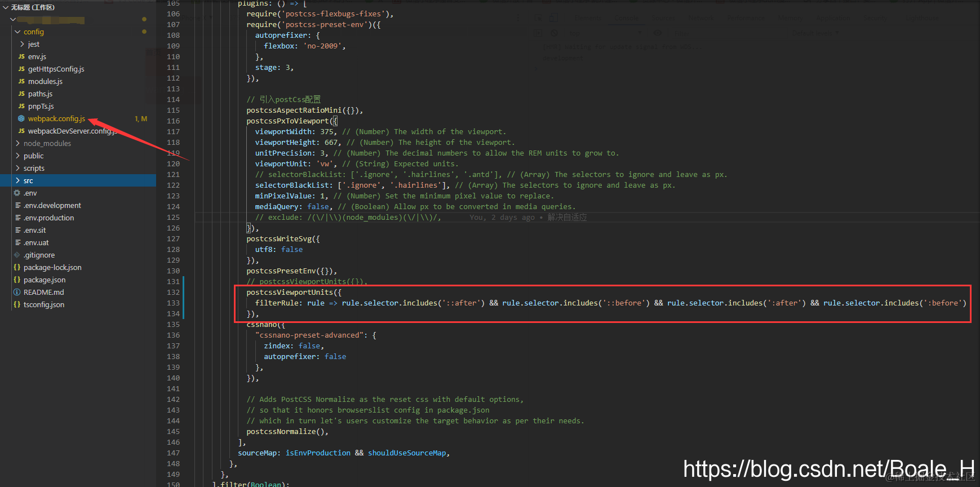The height and width of the screenshot is (487, 980).
Task: Open modules.js JS file icon
Action: pyautogui.click(x=21, y=81)
